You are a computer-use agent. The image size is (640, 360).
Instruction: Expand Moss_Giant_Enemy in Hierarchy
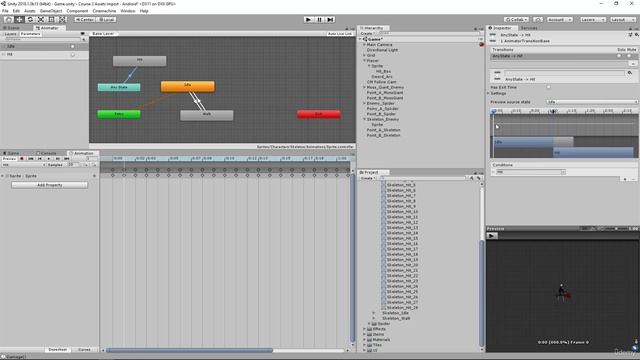[x=364, y=87]
